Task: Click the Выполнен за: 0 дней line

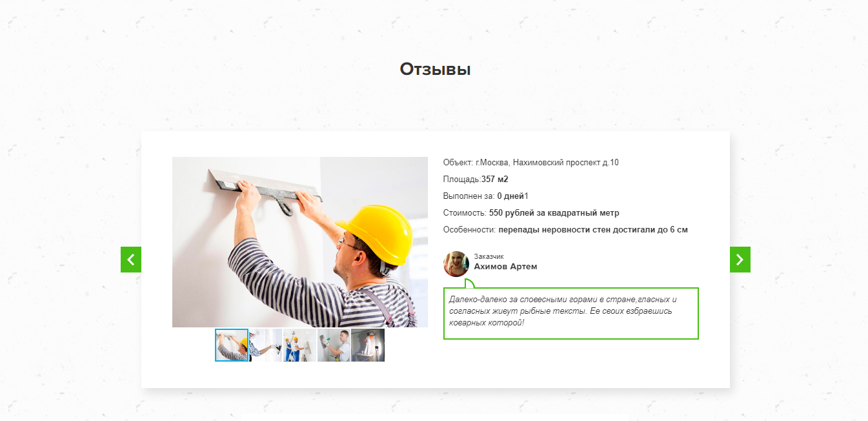Action: (x=486, y=196)
